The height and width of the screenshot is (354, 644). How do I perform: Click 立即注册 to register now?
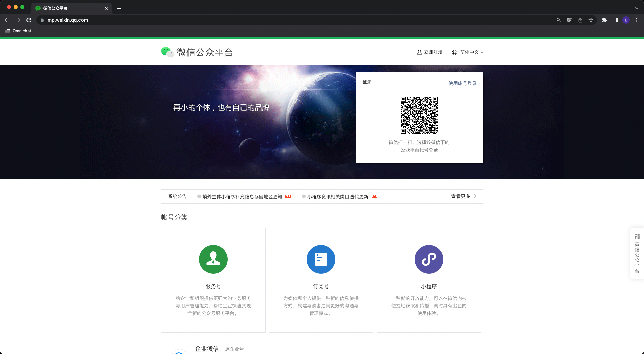pos(430,52)
